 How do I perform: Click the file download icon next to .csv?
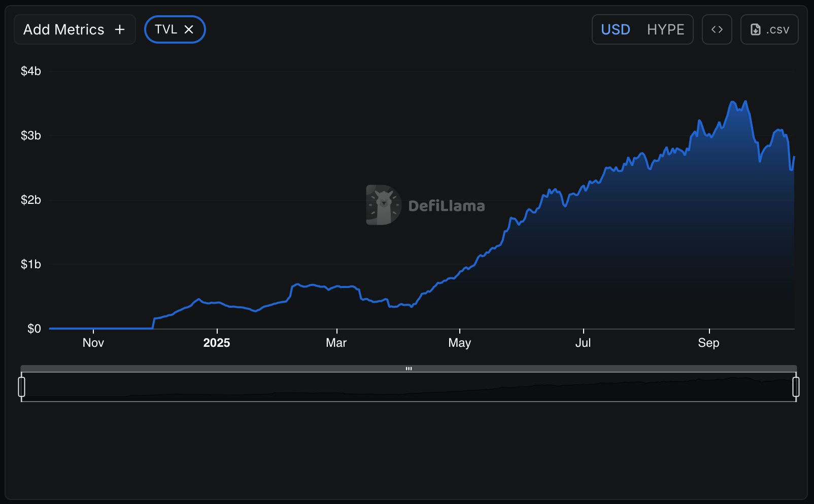pyautogui.click(x=756, y=30)
